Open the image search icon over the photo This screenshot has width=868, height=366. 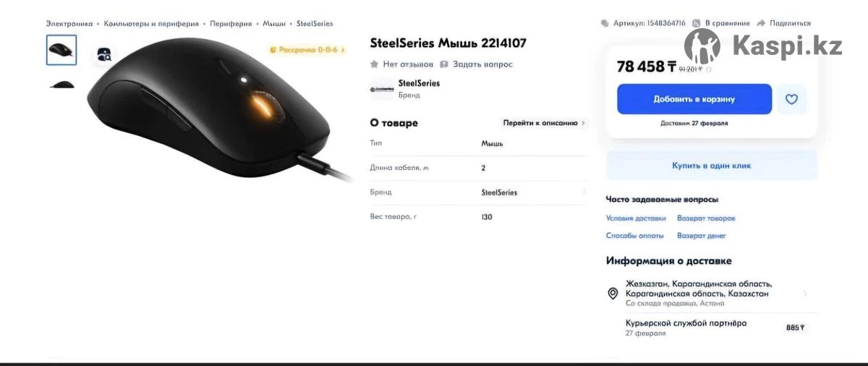pos(104,54)
